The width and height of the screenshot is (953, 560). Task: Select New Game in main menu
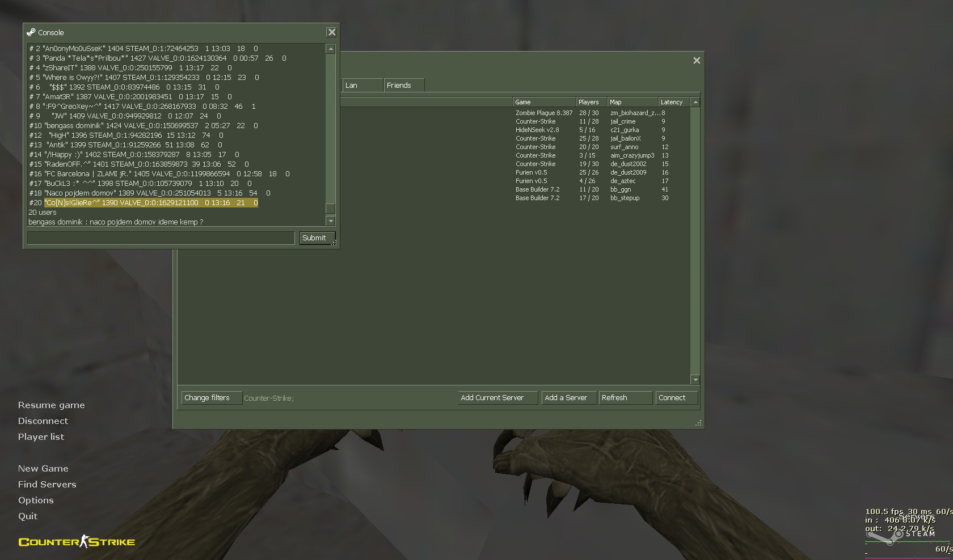coord(43,469)
